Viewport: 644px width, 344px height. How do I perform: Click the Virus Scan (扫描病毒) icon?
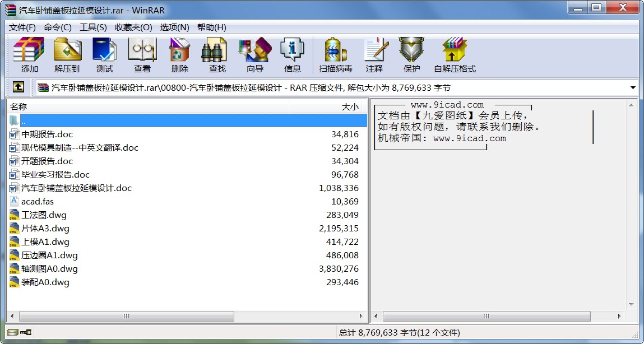click(335, 55)
